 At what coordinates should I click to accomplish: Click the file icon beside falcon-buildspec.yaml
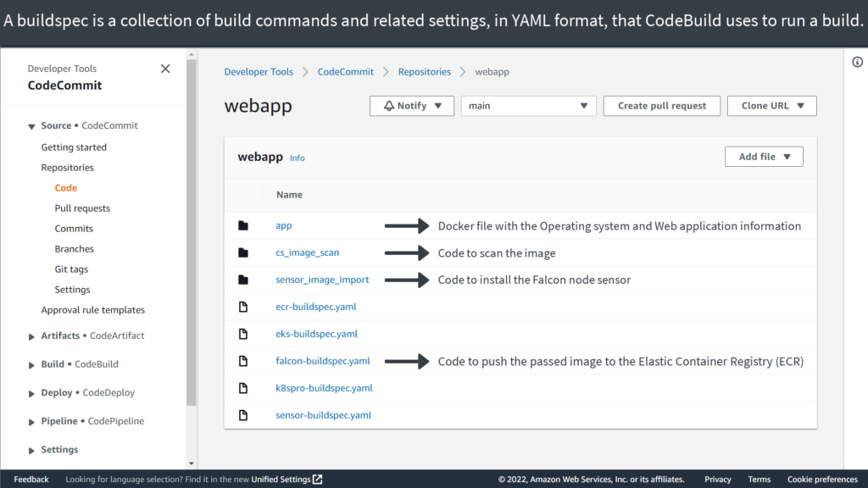coord(243,361)
